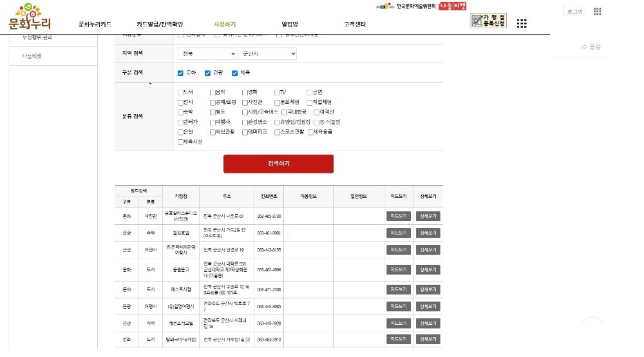Viewport: 644px width, 357px height.
Task: Click 지도보기 for the 063-442-8155 row
Action: coord(399,250)
